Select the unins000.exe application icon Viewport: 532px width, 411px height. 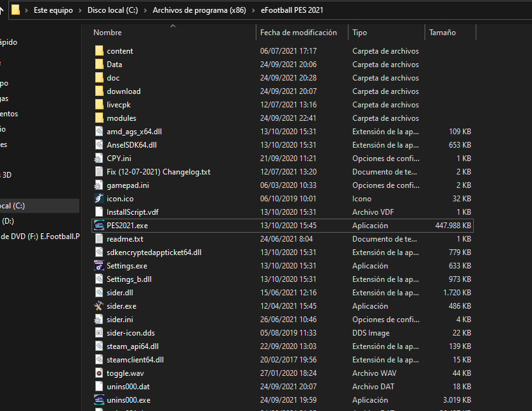[98, 399]
